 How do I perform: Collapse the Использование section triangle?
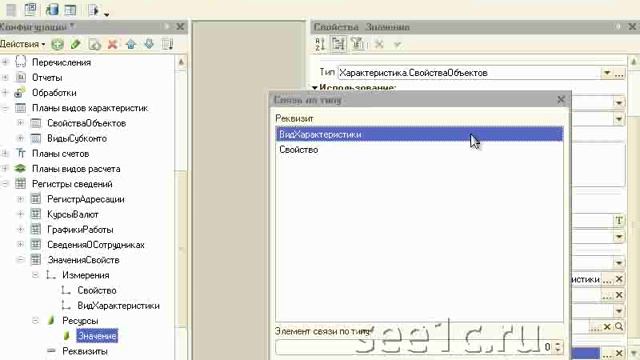(x=315, y=87)
